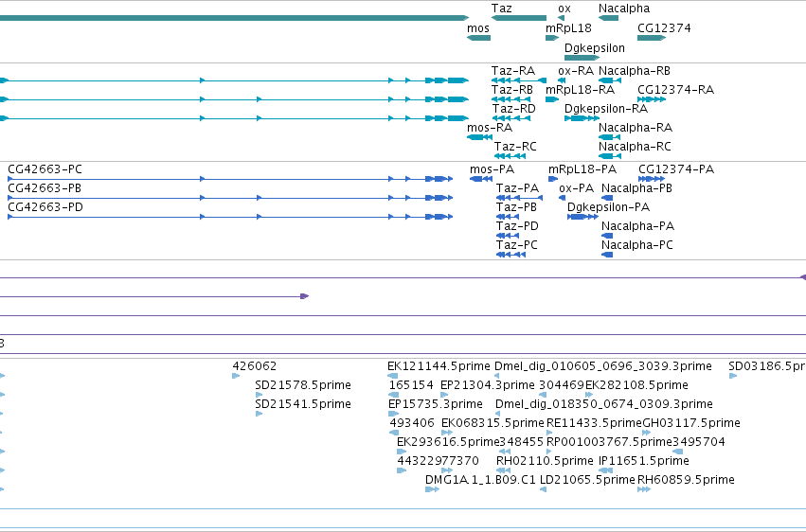806x532 pixels.
Task: Click the Taz-PD protein label
Action: click(517, 226)
